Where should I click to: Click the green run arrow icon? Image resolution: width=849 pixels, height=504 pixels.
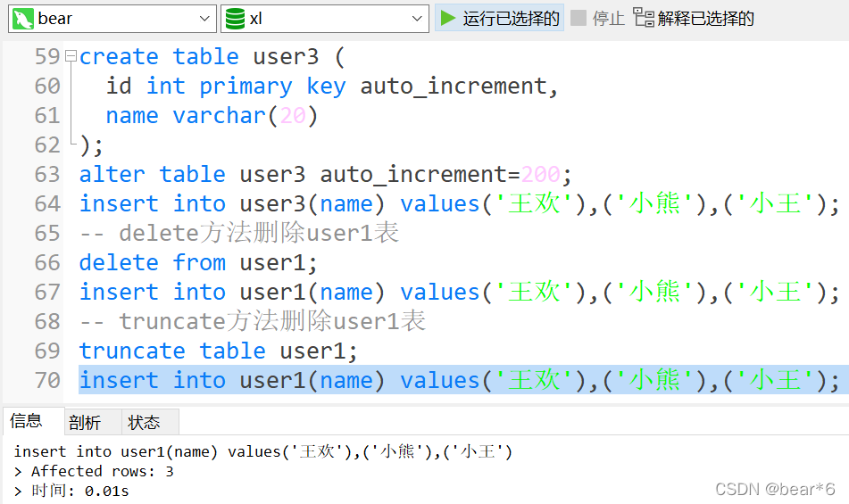click(x=448, y=19)
